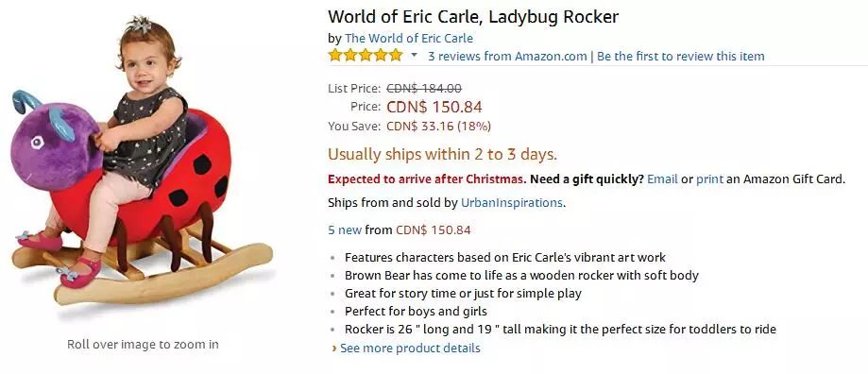868x374 pixels.
Task: Click the five-star rating icons
Action: pyautogui.click(x=366, y=56)
